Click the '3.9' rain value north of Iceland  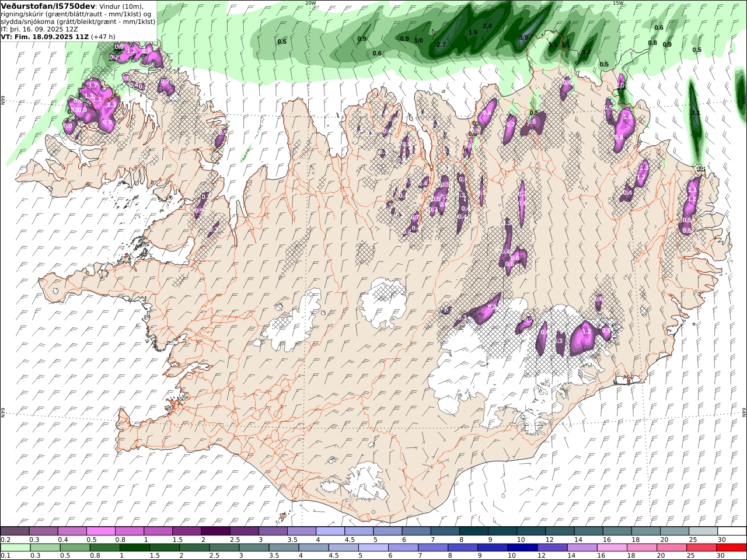click(523, 37)
